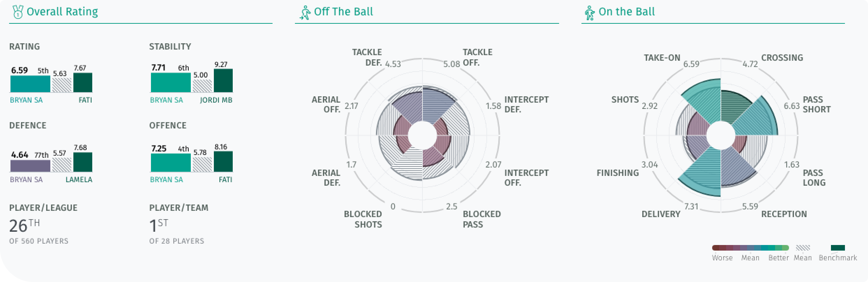This screenshot has width=868, height=282.
Task: Open the Player/Team 1st ranking
Action: click(x=159, y=226)
